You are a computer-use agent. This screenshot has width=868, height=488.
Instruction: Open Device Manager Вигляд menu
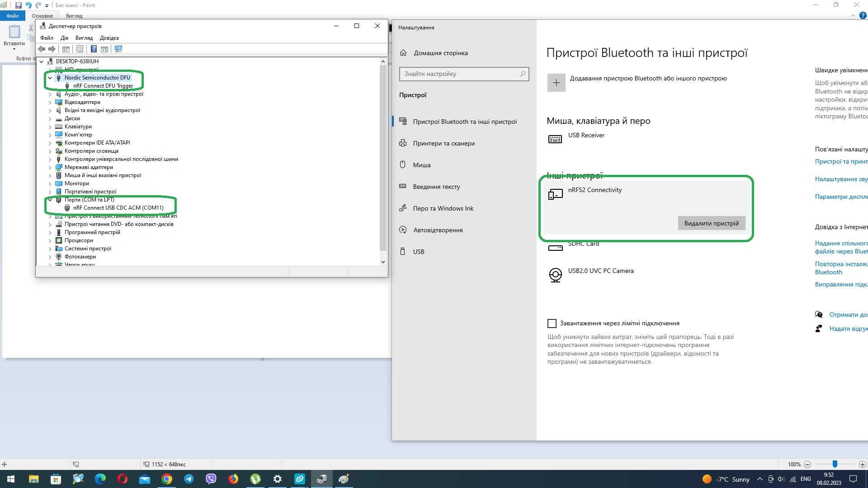[x=84, y=38]
